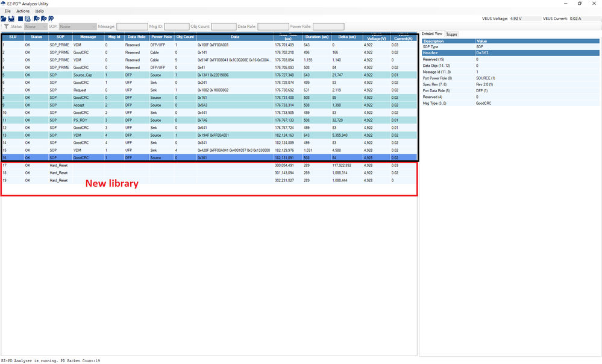This screenshot has height=364, width=602.
Task: Click the Duration (us) column header
Action: (317, 37)
